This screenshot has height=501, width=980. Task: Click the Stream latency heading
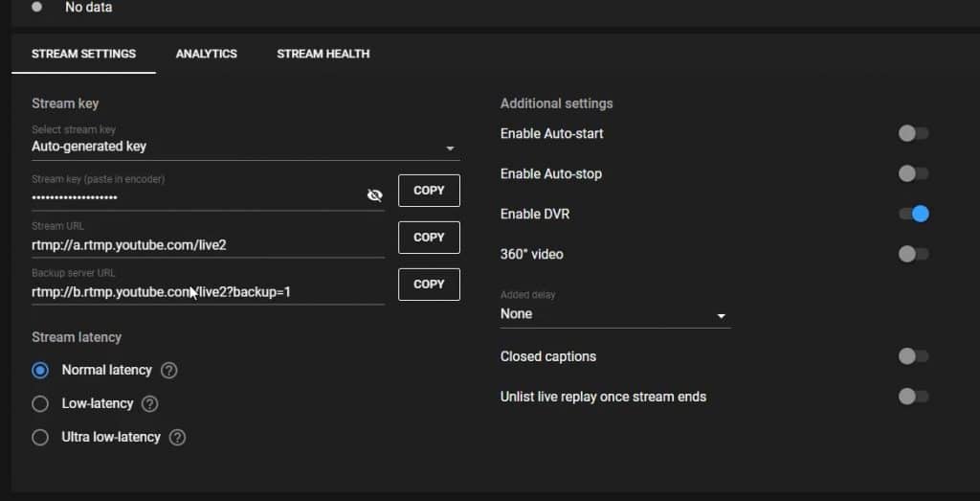point(77,337)
